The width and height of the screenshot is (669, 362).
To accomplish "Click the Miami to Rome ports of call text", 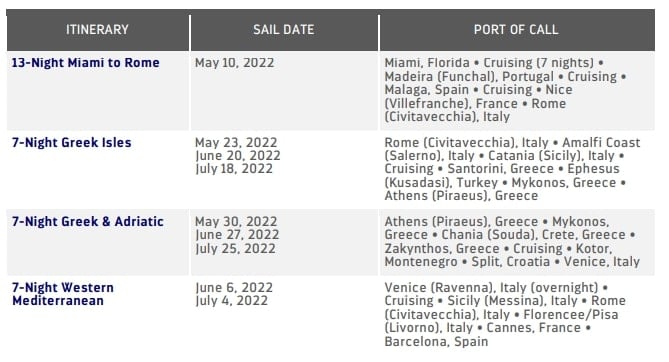I will (505, 90).
